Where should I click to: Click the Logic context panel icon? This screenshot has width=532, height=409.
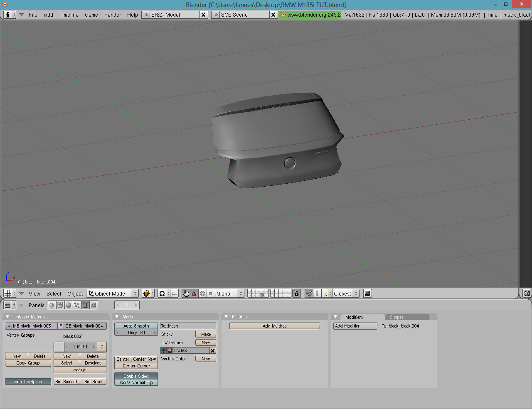tap(52, 305)
